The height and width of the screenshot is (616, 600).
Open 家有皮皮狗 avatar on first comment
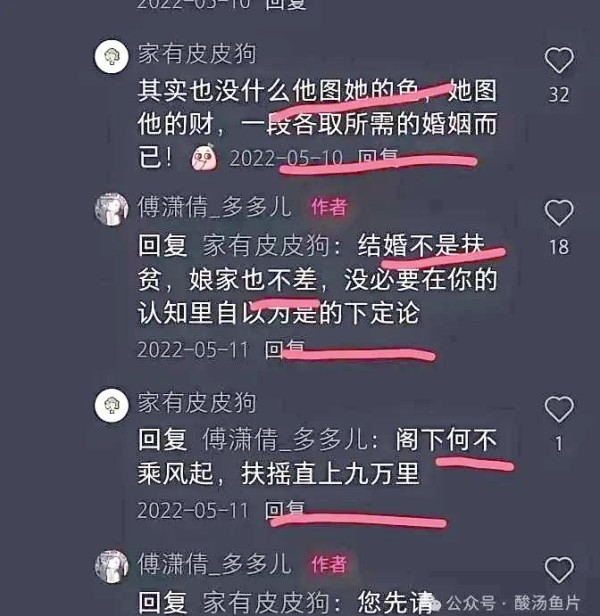112,56
